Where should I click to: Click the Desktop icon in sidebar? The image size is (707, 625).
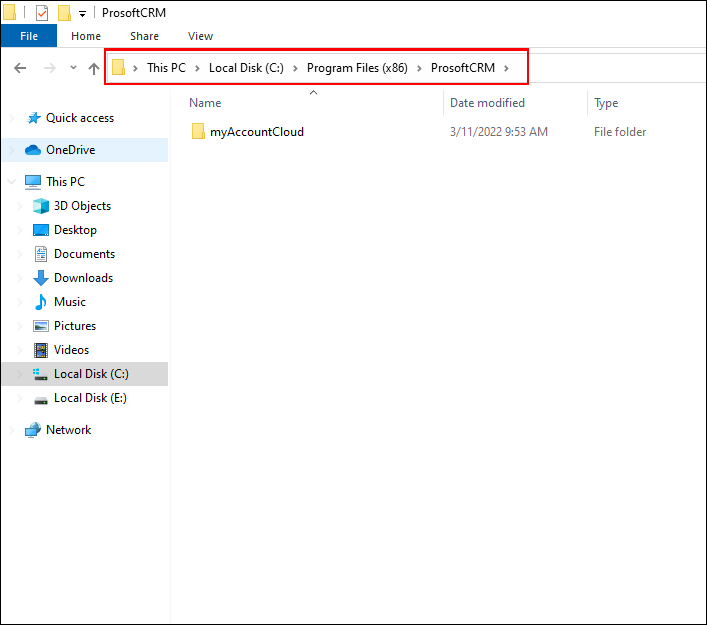coord(41,230)
